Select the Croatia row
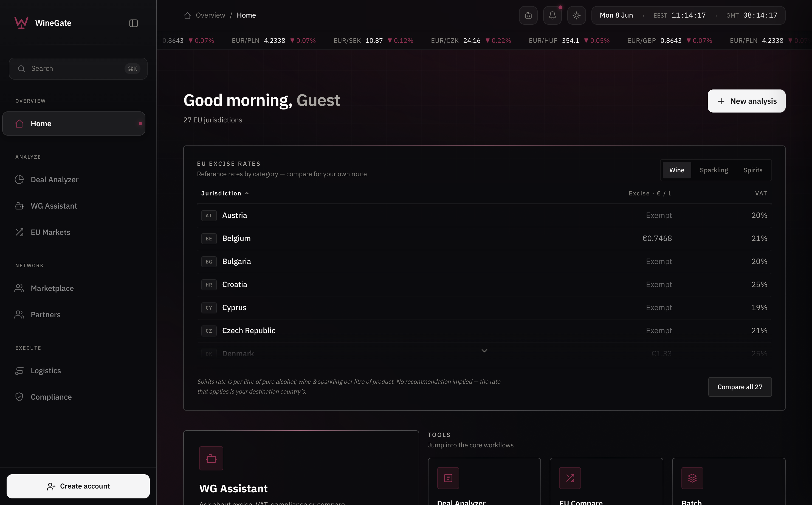The height and width of the screenshot is (505, 812). point(484,285)
